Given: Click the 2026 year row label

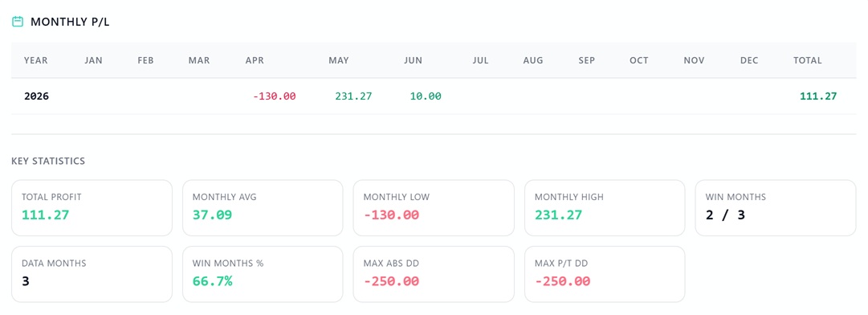Looking at the screenshot, I should click(37, 96).
